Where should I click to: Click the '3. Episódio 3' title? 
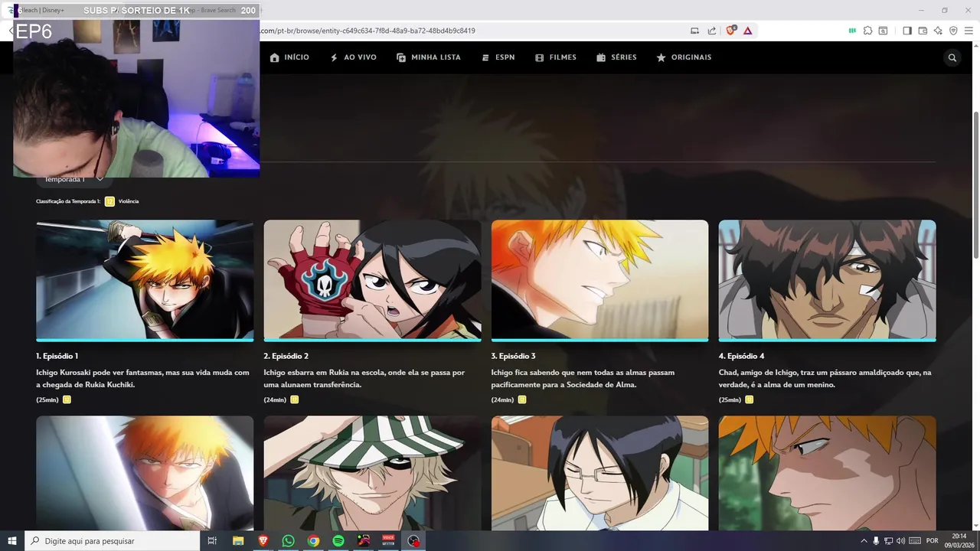[514, 356]
